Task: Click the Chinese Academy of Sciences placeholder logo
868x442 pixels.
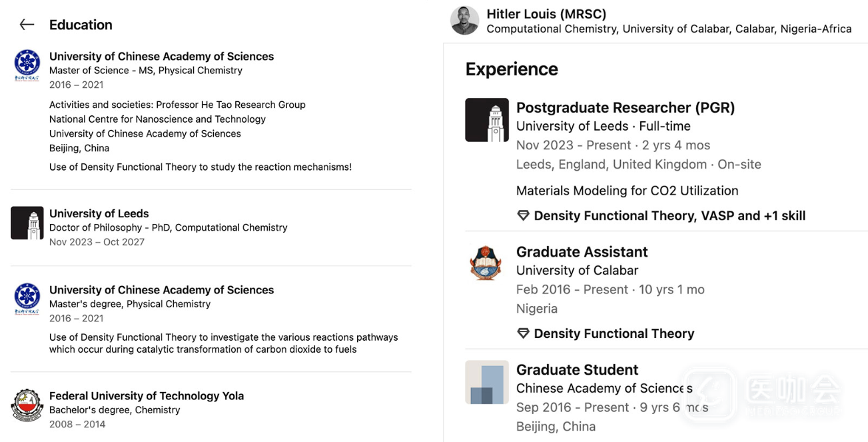Action: point(487,383)
